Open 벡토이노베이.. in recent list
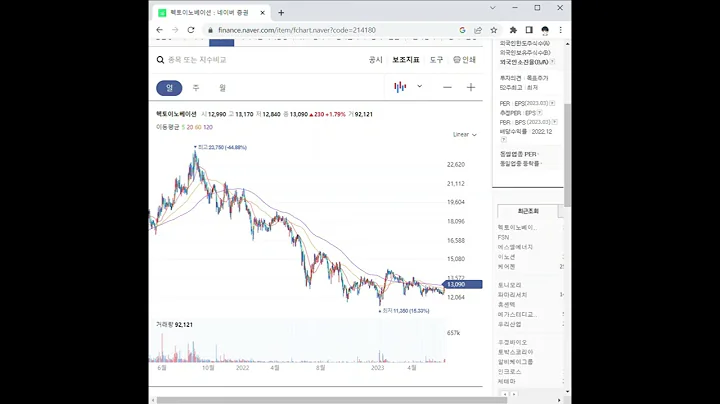This screenshot has height=404, width=720. [518, 228]
